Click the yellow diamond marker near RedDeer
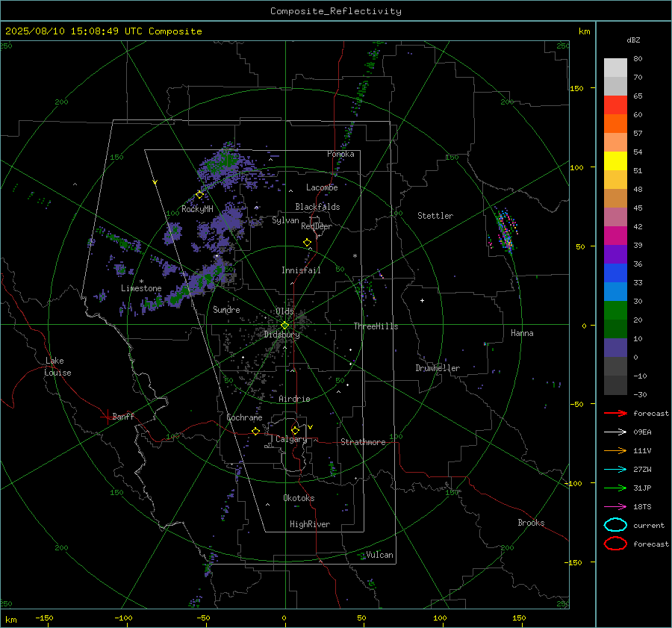Screen dimensions: 672x628 pyautogui.click(x=308, y=243)
